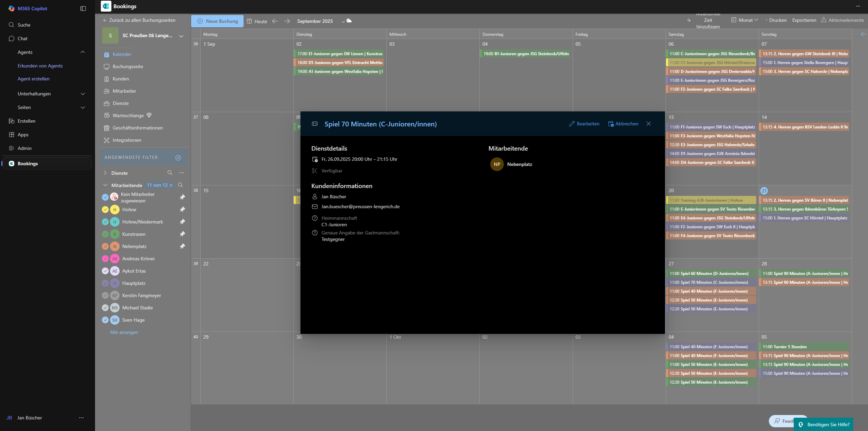Go to previous month arrow
This screenshot has width=868, height=431.
pos(275,21)
